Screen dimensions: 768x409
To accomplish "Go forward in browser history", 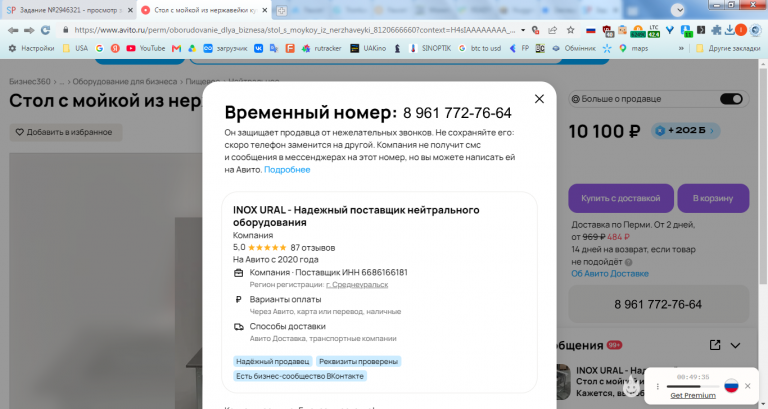I will [29, 30].
